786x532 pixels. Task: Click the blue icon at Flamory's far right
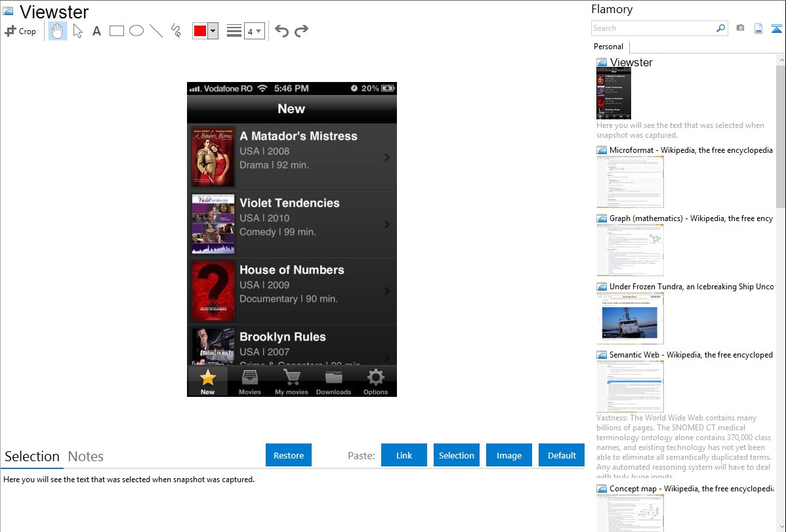[x=776, y=28]
